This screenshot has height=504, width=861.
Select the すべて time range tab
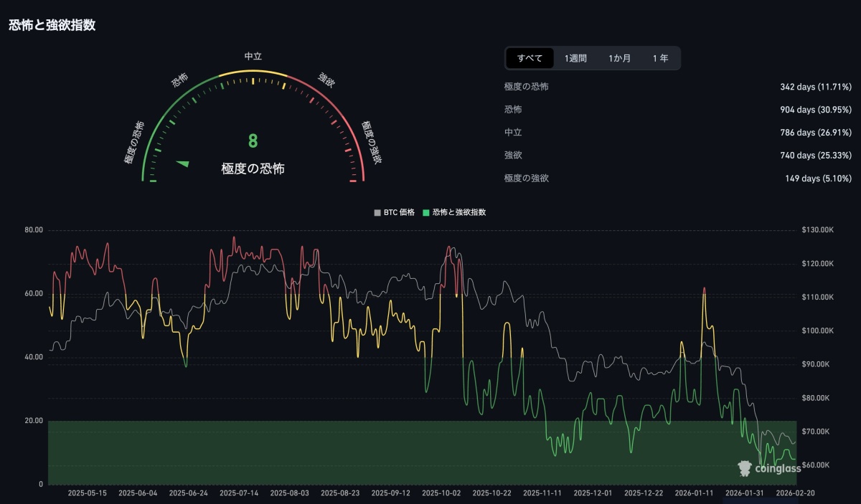pyautogui.click(x=530, y=58)
